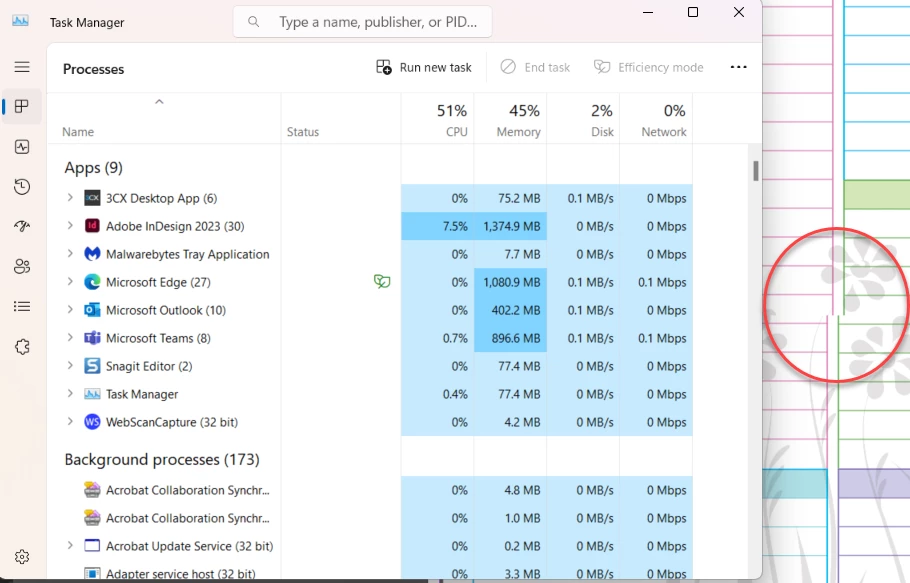Image resolution: width=910 pixels, height=583 pixels.
Task: Click the Microsoft Edge app icon
Action: [92, 282]
